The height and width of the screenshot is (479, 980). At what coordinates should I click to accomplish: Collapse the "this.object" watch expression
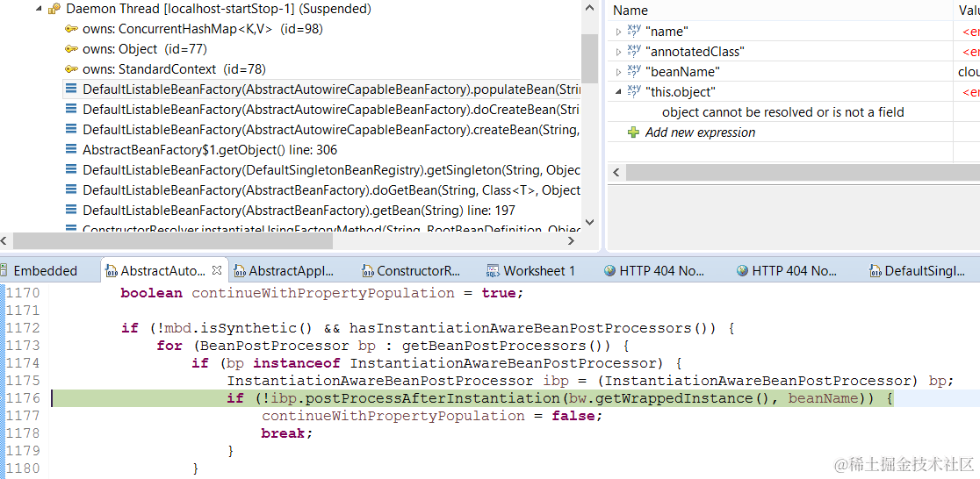tap(619, 92)
